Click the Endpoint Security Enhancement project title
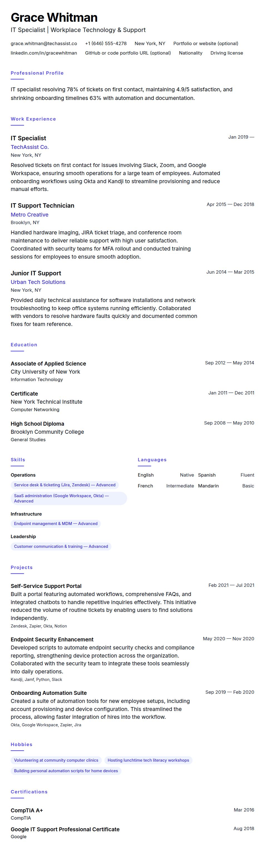Screen dimensions: 265x868 coord(52,639)
